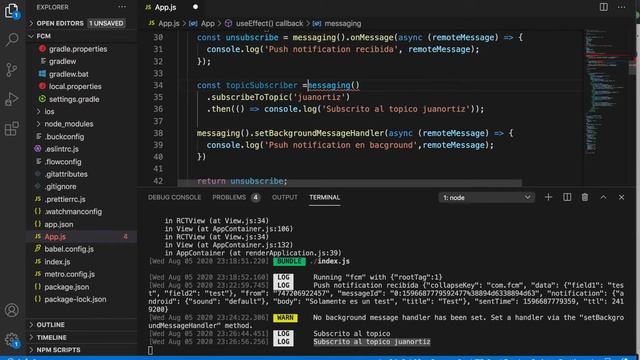Open the terminal selector dropdown '1: node'
The width and height of the screenshot is (640, 360).
pos(486,198)
